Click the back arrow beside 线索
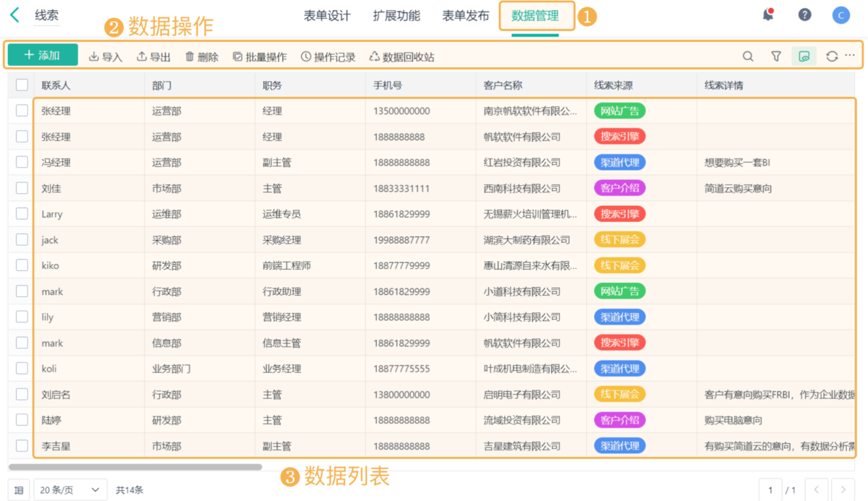The width and height of the screenshot is (868, 501). tap(14, 13)
